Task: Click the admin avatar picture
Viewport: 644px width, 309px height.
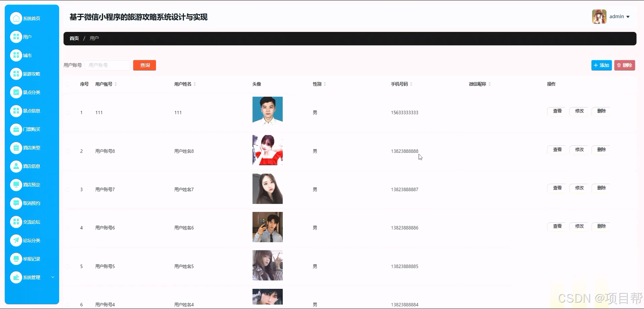Action: click(599, 16)
